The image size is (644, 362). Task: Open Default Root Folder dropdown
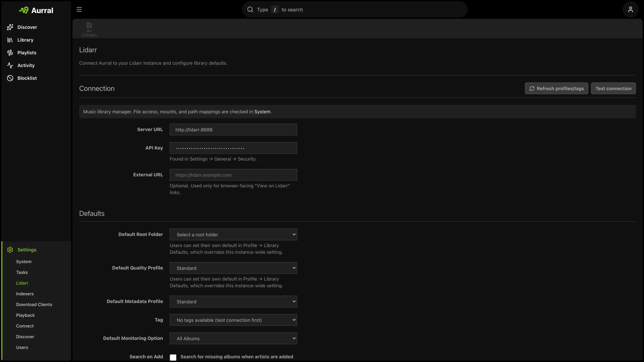point(233,235)
